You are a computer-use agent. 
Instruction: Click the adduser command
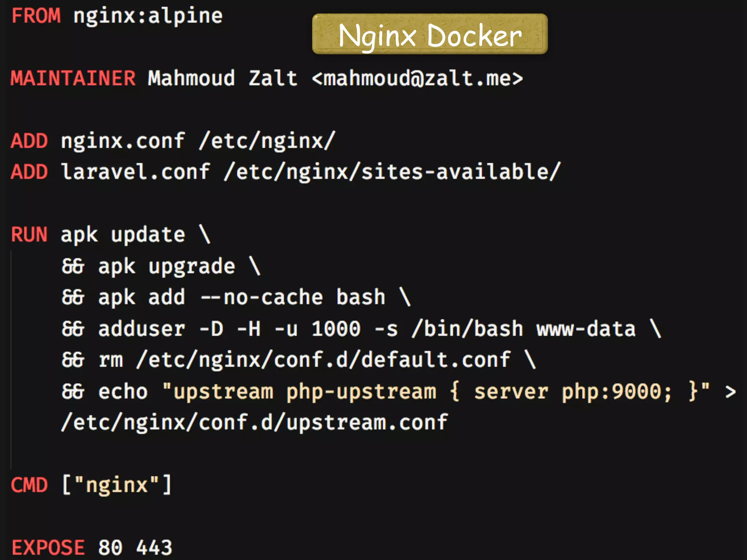[x=142, y=328]
